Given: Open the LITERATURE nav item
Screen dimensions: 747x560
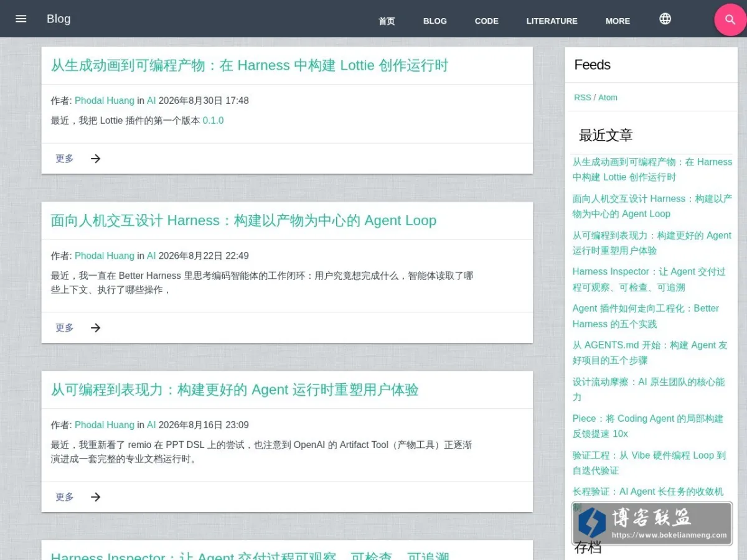Looking at the screenshot, I should tap(552, 21).
